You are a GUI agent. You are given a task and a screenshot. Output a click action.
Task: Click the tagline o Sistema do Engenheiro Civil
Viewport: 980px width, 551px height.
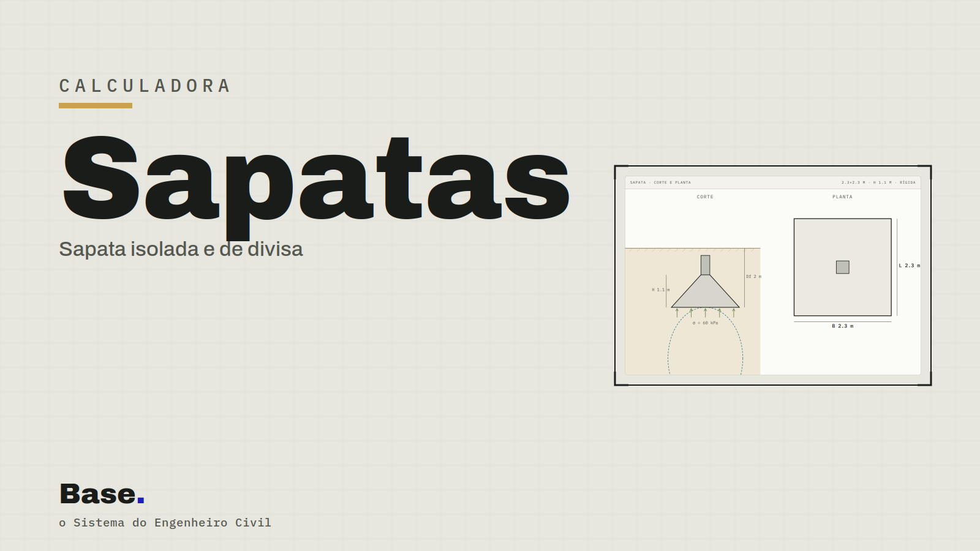pos(165,523)
